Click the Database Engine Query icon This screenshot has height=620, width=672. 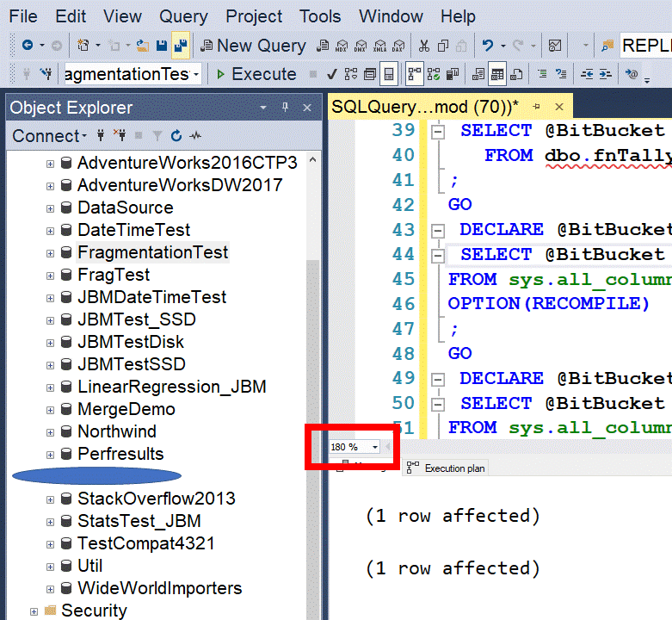(323, 46)
